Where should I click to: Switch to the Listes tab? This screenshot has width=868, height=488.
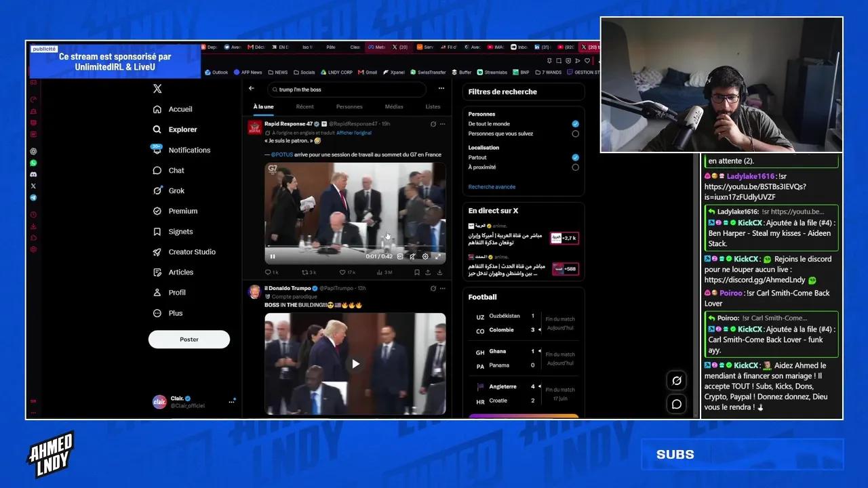[433, 106]
